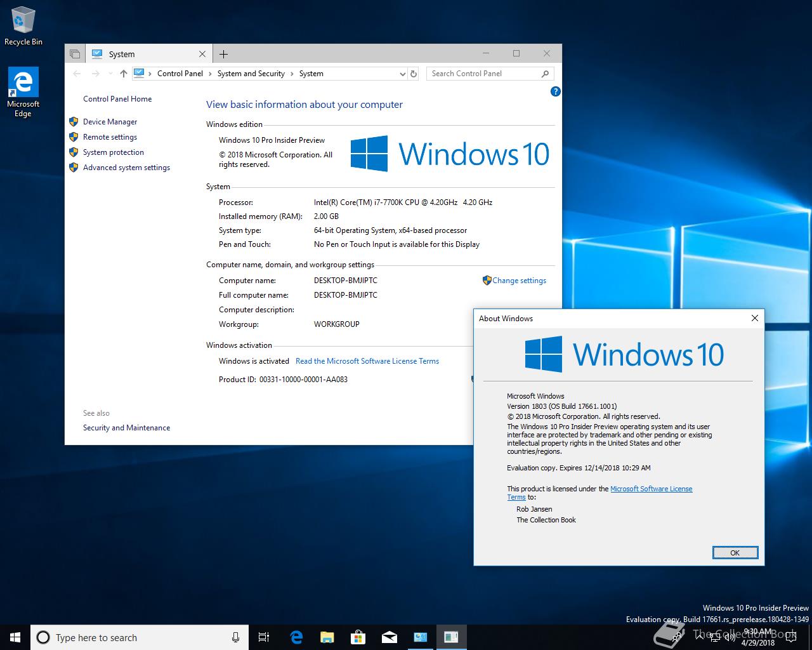The image size is (812, 650).
Task: Open Control Panel Home
Action: tap(117, 98)
